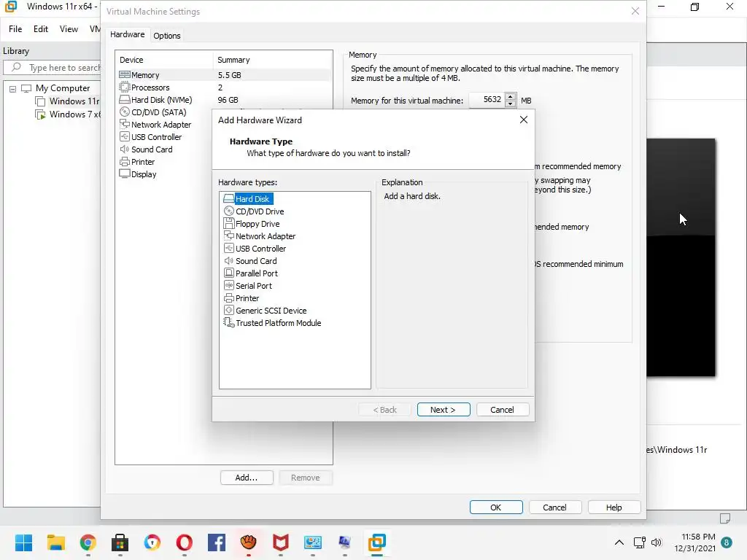Switch to Options tab

click(x=167, y=36)
